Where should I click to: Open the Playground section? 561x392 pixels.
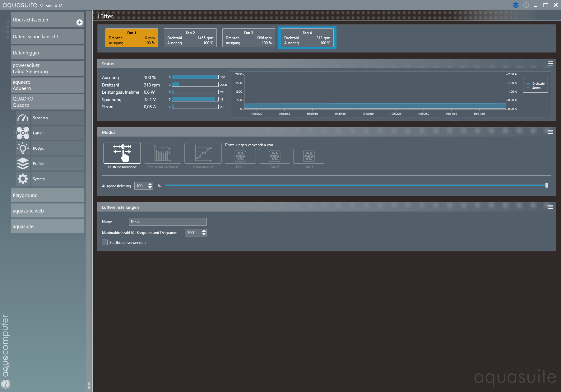pyautogui.click(x=47, y=195)
